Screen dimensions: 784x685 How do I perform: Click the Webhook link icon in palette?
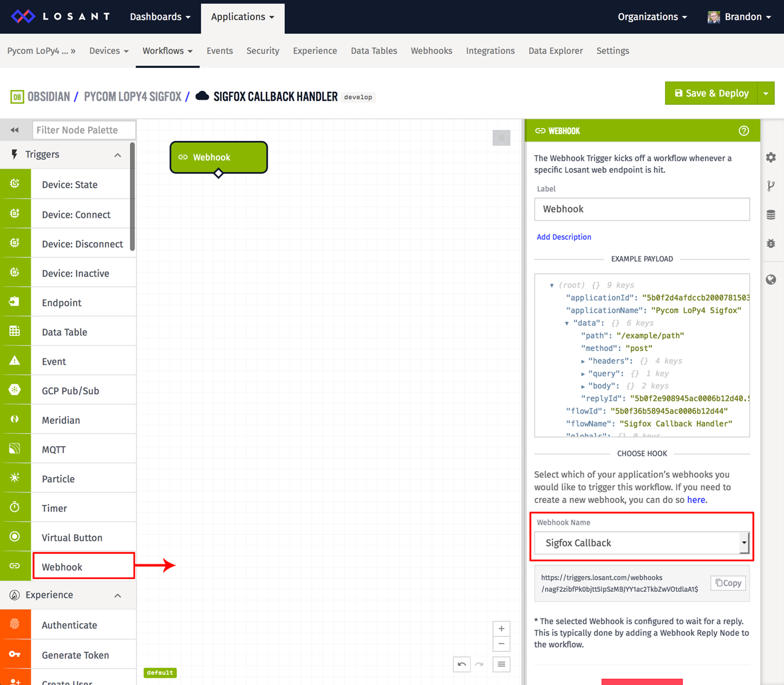click(x=15, y=566)
